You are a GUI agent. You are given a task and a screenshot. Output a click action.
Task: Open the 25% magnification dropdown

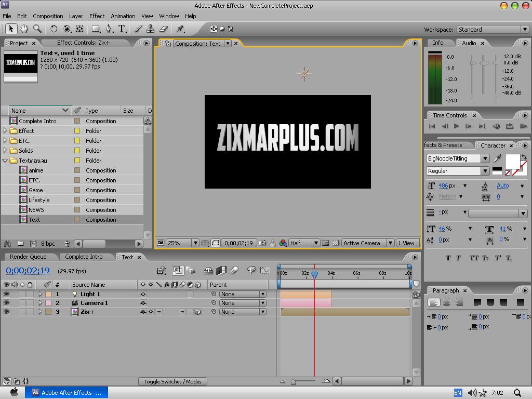click(x=182, y=243)
